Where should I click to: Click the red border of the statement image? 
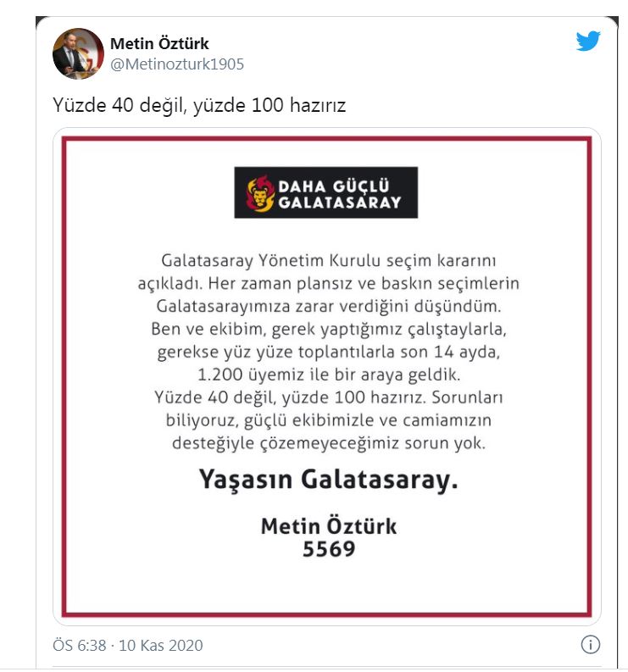(x=64, y=377)
